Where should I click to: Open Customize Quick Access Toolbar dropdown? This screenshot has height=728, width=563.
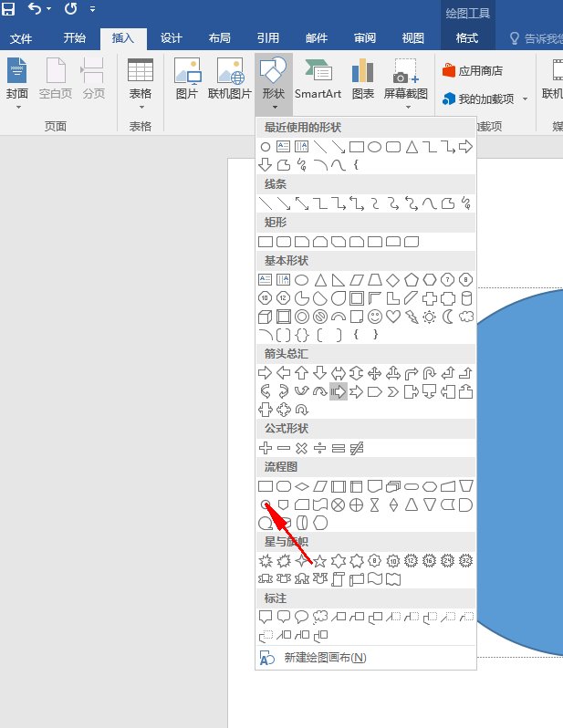93,9
